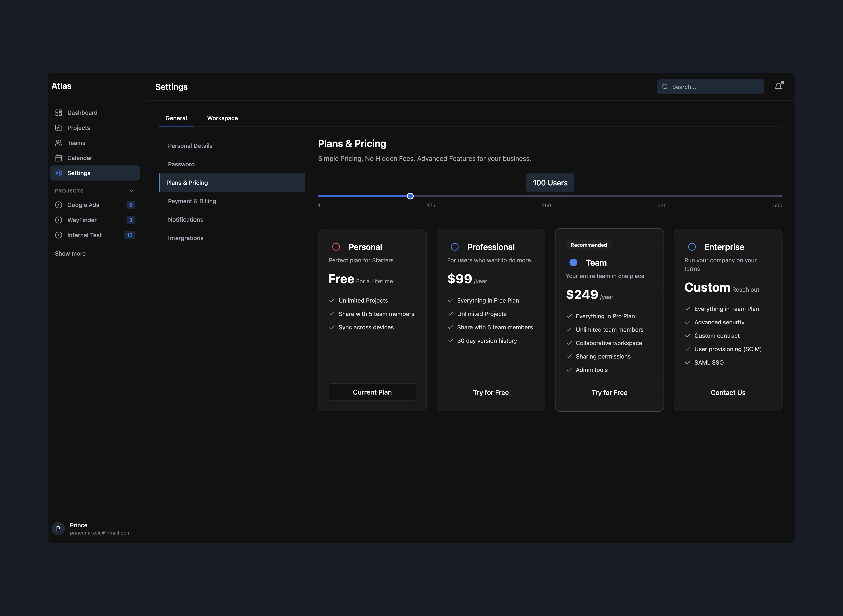
Task: Select the Personal plan radio button
Action: (x=336, y=247)
